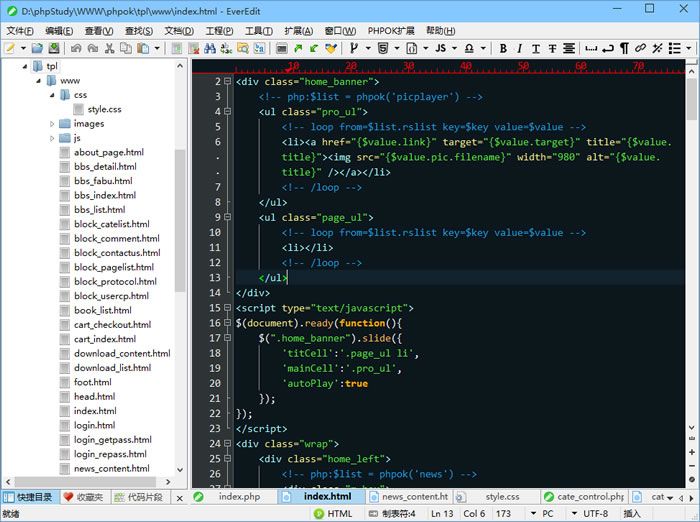
Task: Insert a hyperlink with the link icon
Action: point(640,48)
